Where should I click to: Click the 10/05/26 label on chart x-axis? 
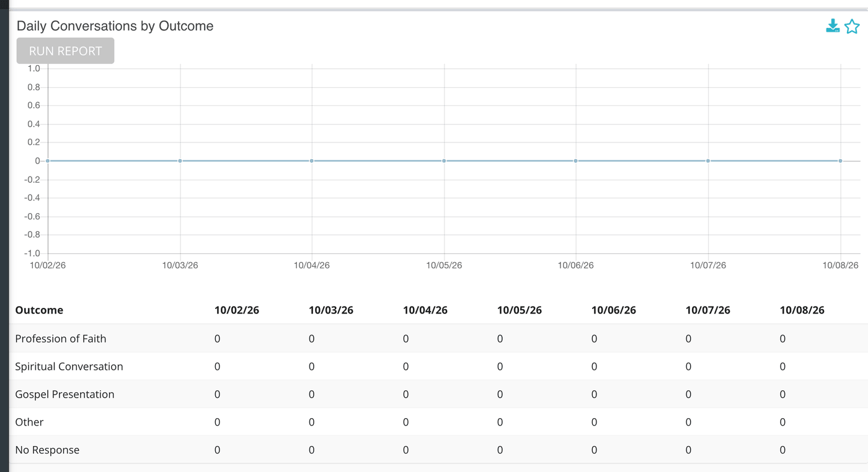444,265
